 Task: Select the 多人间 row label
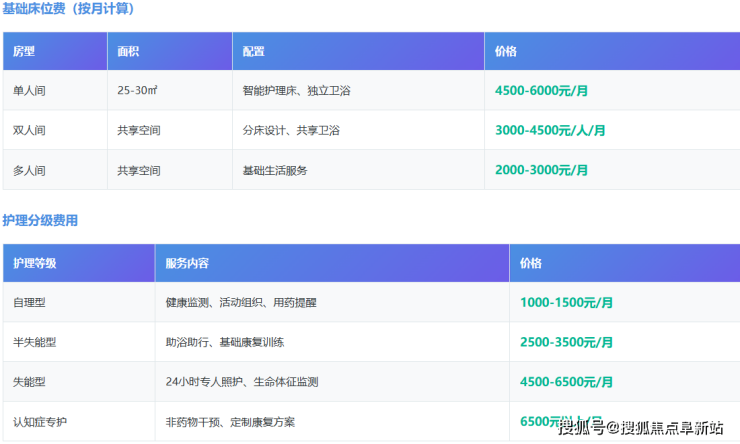click(29, 170)
